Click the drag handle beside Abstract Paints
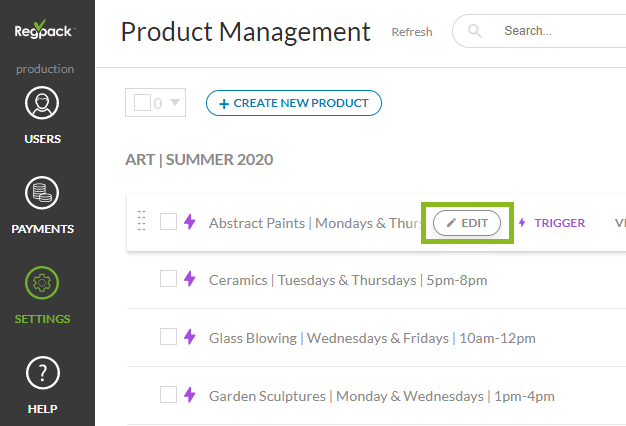 point(141,222)
